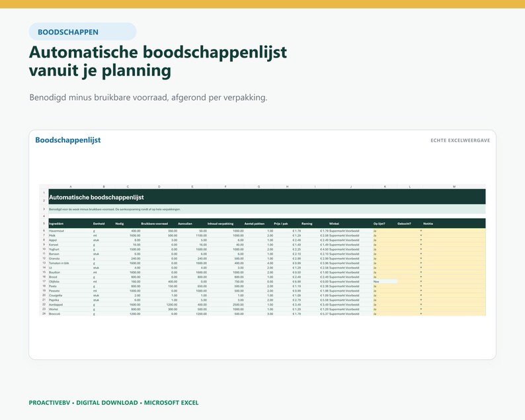Select the Bouillon ingredient cell

70,273
